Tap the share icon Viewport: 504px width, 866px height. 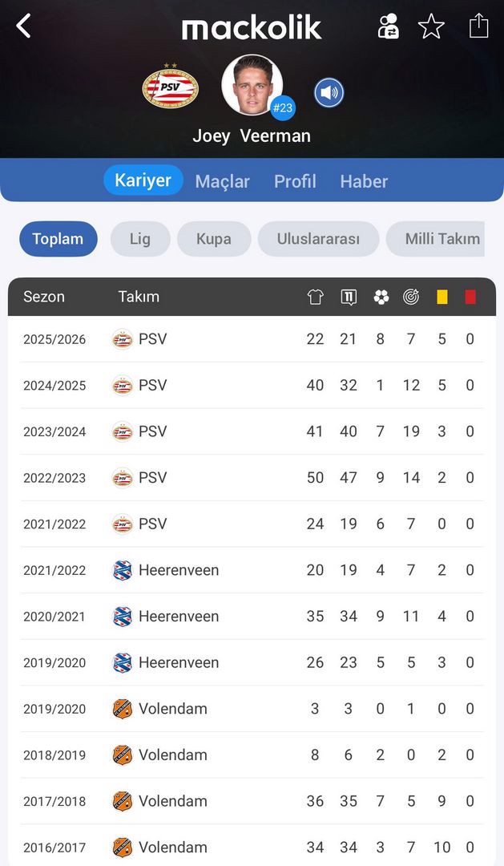[478, 26]
